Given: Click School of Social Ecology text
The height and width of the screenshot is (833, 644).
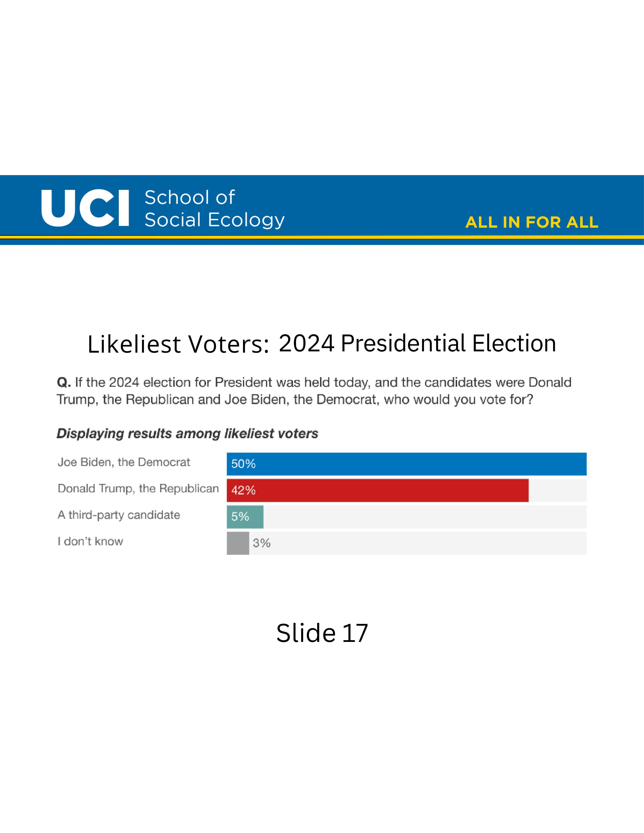Looking at the screenshot, I should 214,209.
